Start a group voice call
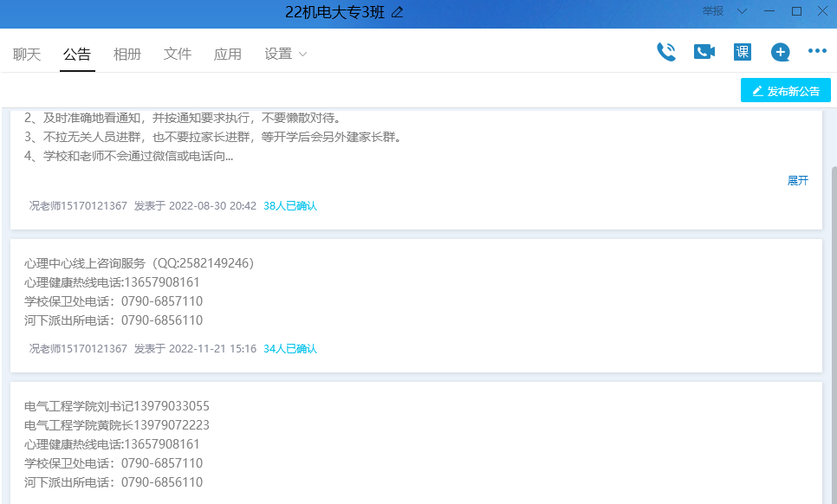The width and height of the screenshot is (837, 504). (665, 52)
